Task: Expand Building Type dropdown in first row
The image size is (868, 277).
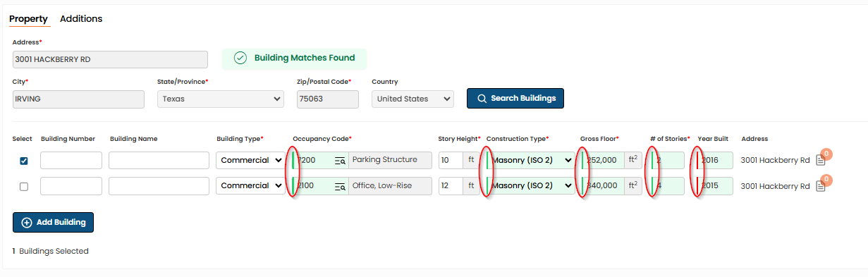Action: point(250,161)
